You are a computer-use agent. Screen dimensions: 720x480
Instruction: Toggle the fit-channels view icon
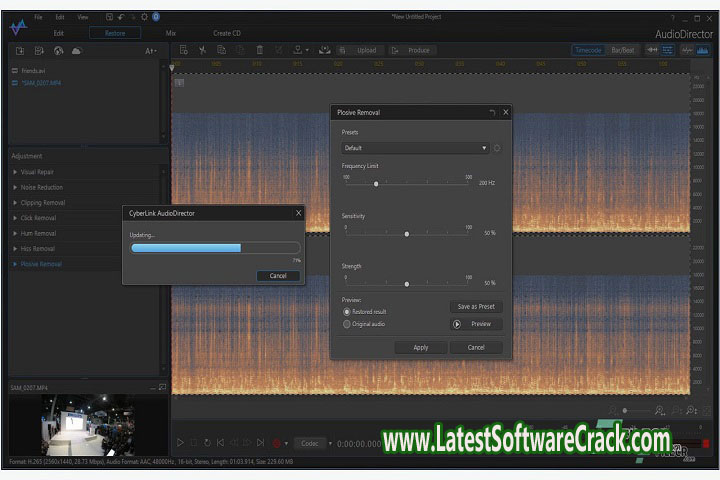click(x=652, y=50)
